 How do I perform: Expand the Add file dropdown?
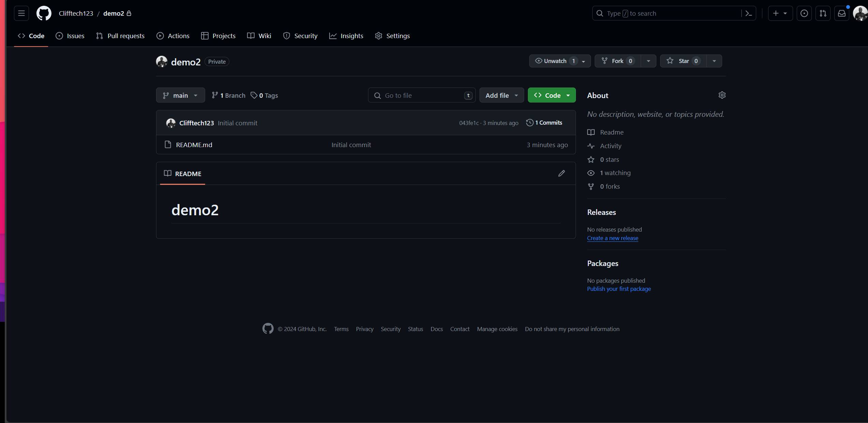502,95
